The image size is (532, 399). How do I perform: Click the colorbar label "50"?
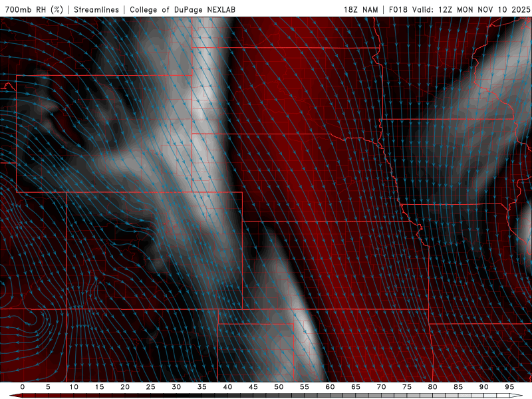point(279,387)
